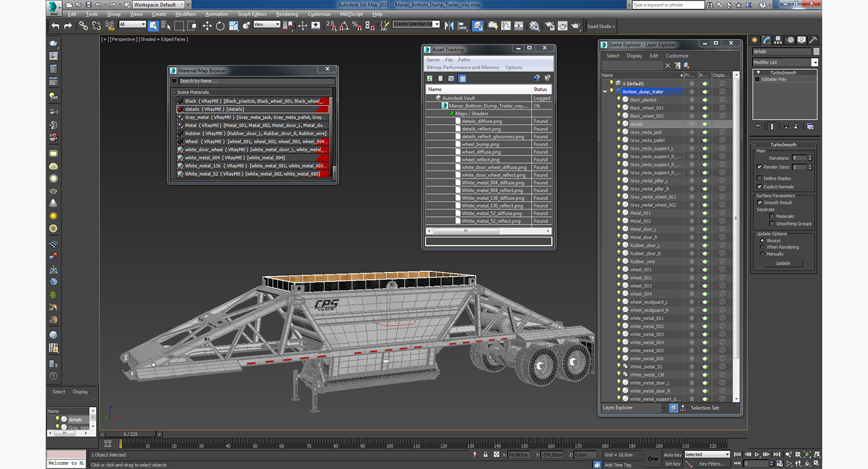
Task: Toggle the Layer Explorer toolbar icon
Action: coord(478,26)
